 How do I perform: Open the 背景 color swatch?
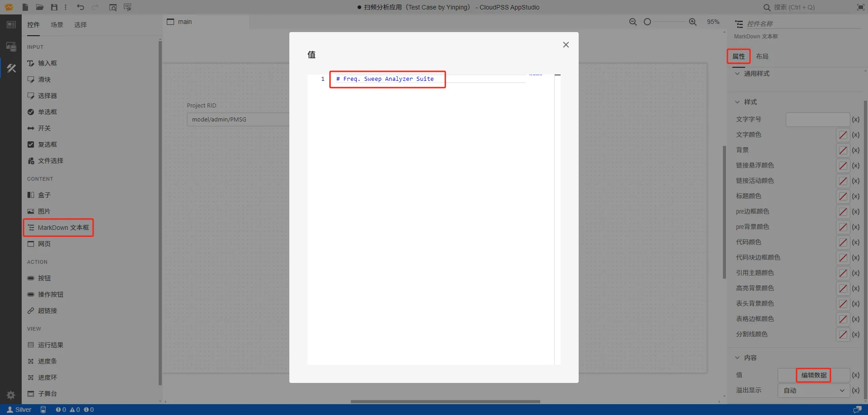click(x=843, y=150)
